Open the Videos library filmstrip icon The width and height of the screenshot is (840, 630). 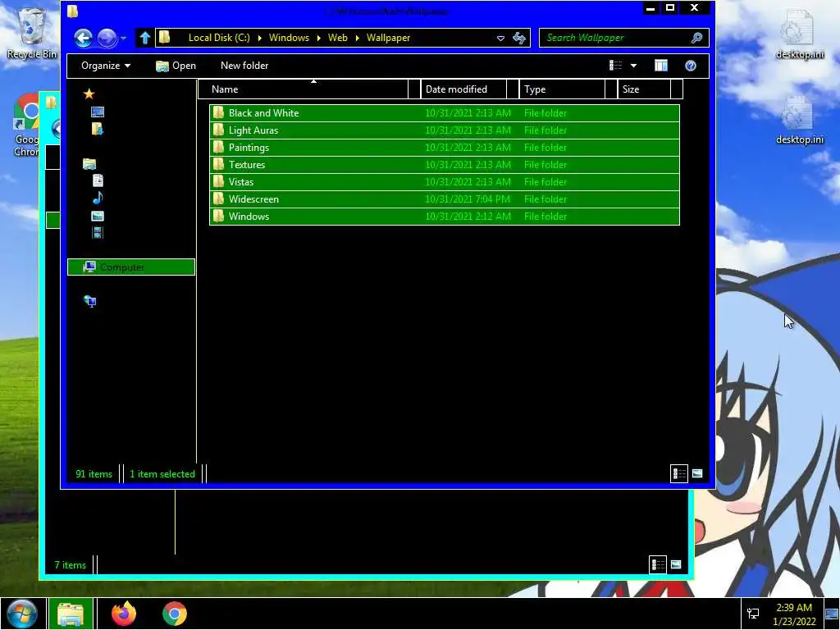(98, 232)
